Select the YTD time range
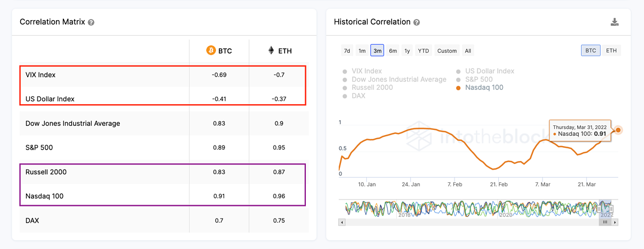This screenshot has height=249, width=644. (x=423, y=51)
